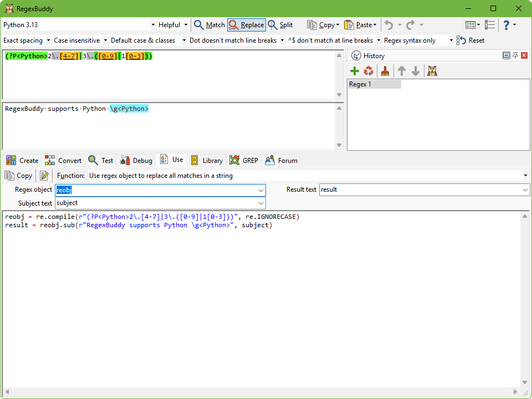
Task: Move History regex down
Action: pos(416,71)
